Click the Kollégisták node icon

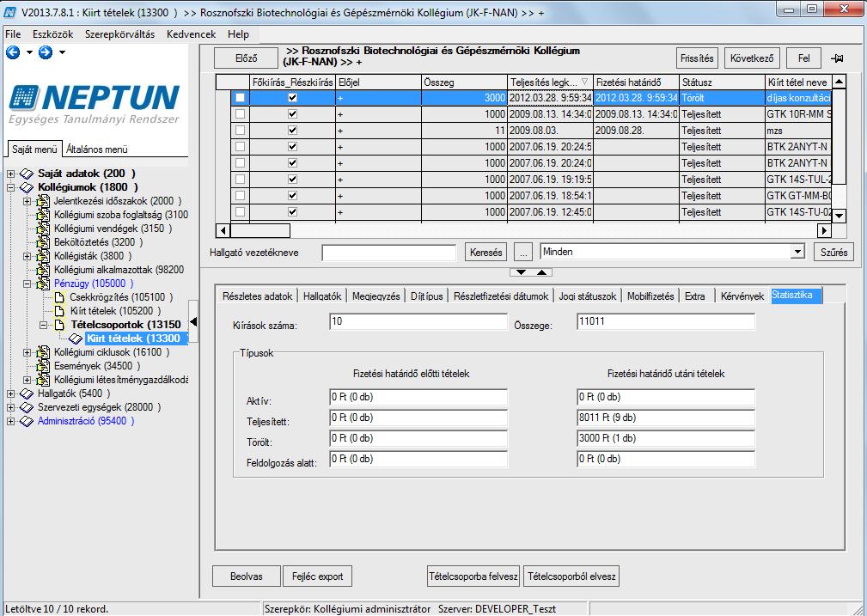click(43, 256)
